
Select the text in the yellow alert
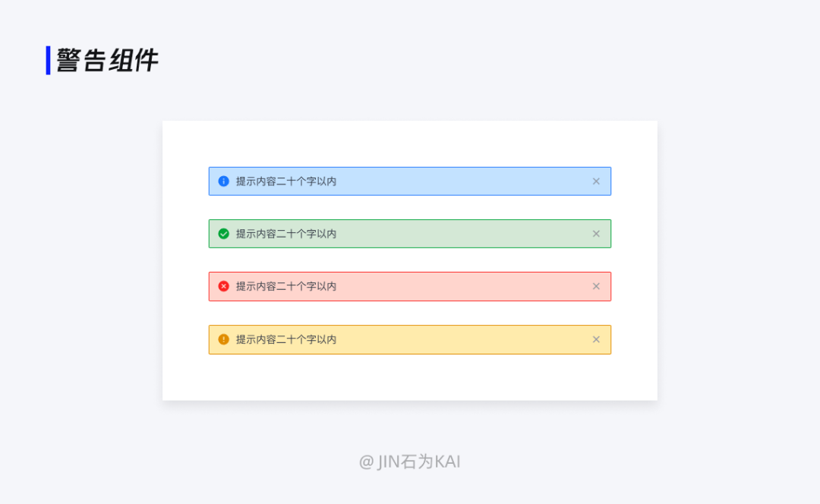(x=286, y=339)
